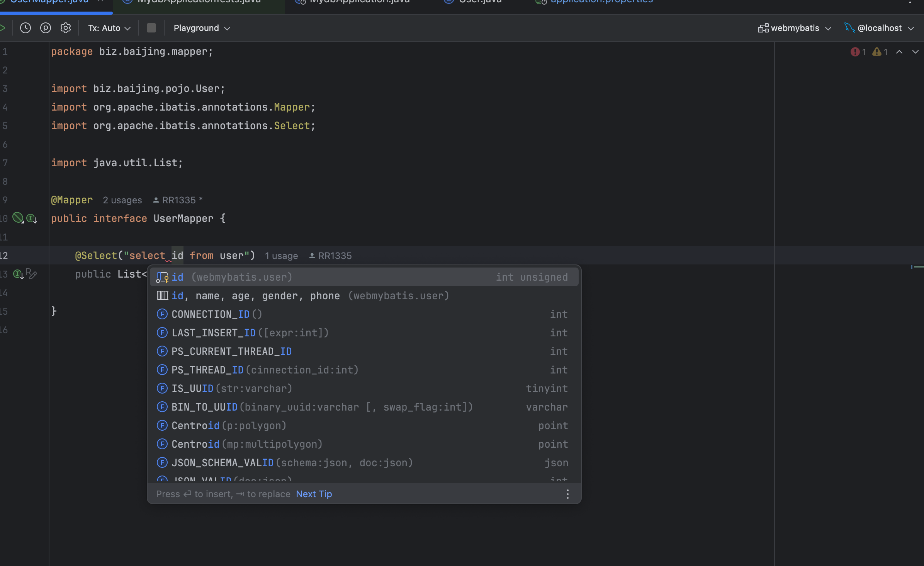Open query history clock icon
The height and width of the screenshot is (566, 924).
tap(25, 28)
